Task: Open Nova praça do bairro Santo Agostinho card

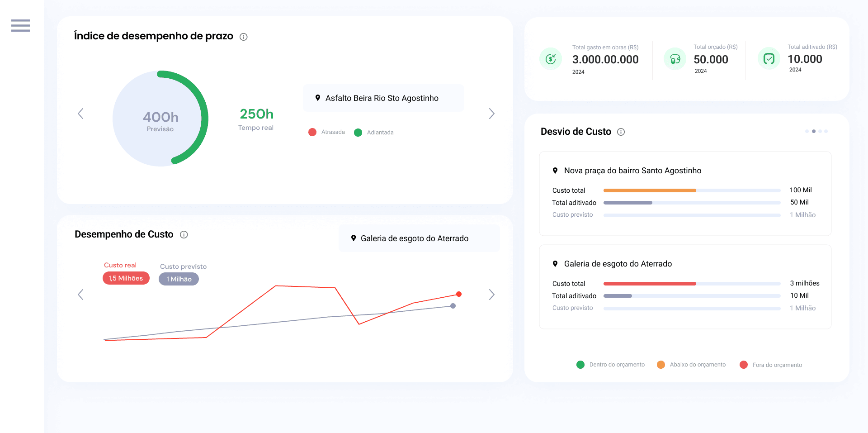Action: pyautogui.click(x=685, y=194)
